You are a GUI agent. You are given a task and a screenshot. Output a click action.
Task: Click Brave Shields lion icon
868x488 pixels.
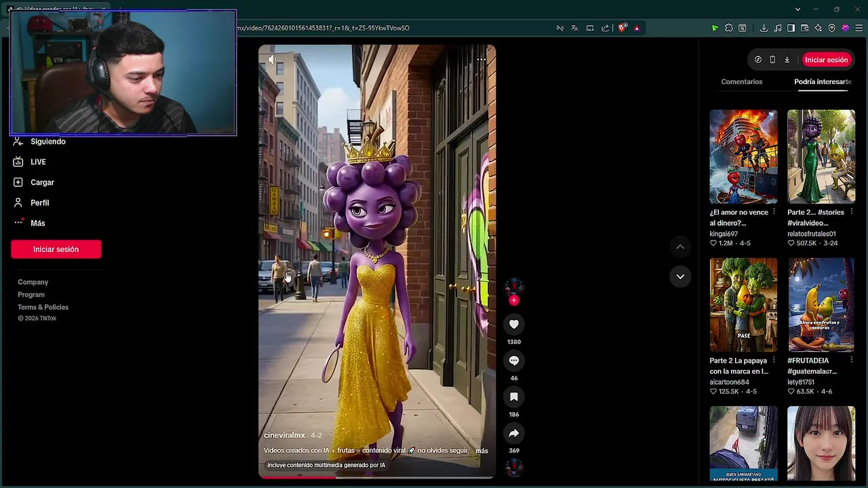[622, 28]
